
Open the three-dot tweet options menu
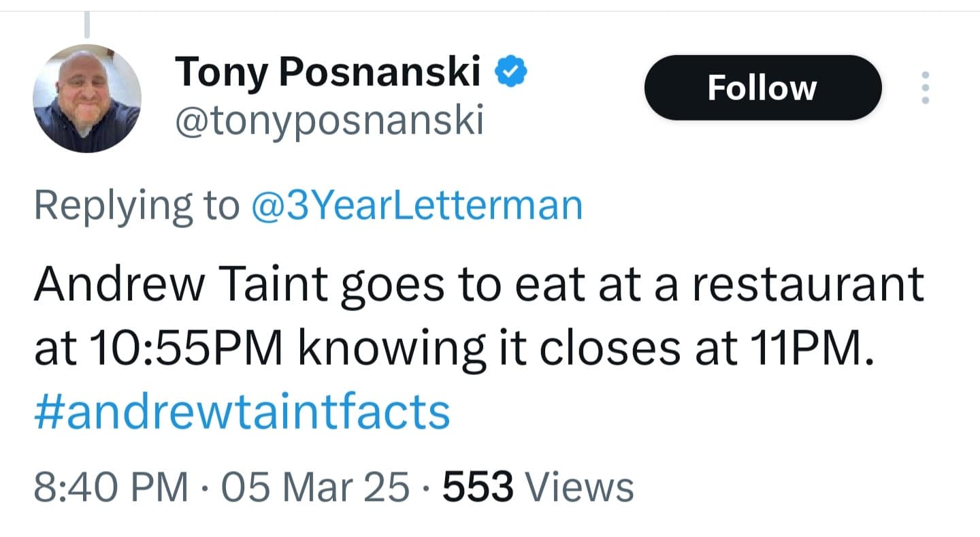tap(925, 87)
